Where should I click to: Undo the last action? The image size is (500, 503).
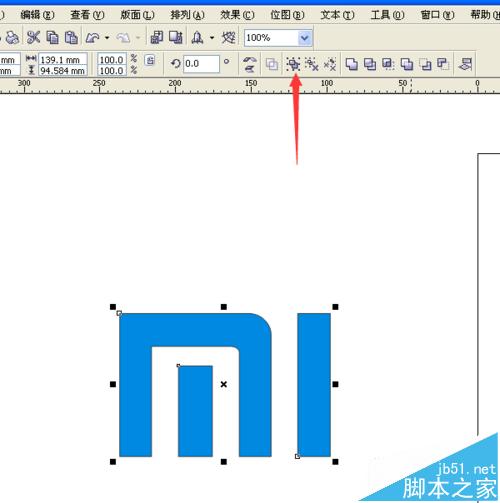point(92,38)
